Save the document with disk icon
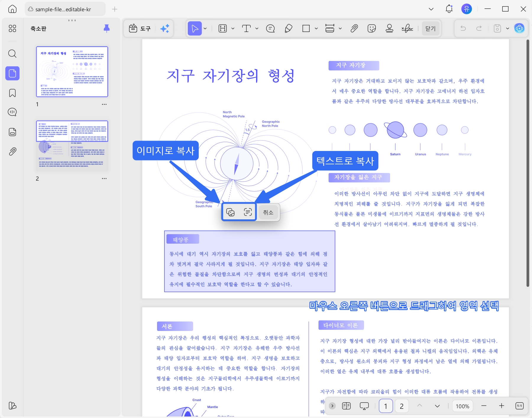This screenshot has width=532, height=418. [497, 28]
